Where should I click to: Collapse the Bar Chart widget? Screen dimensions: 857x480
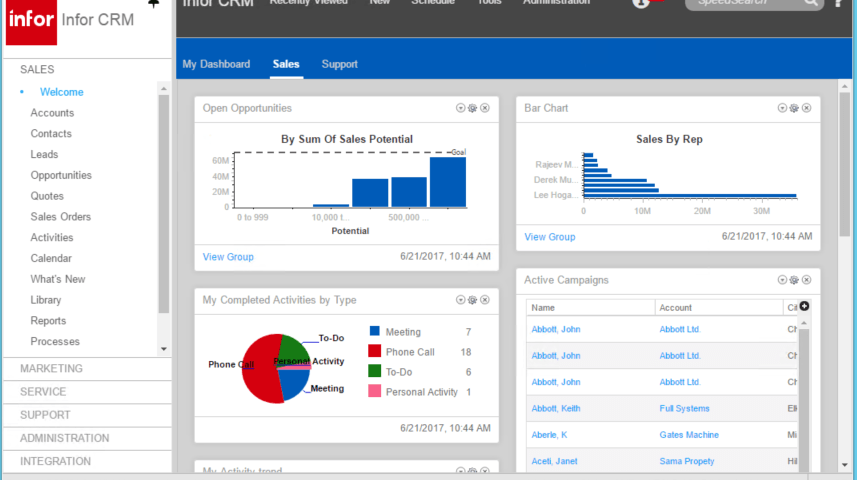[782, 108]
